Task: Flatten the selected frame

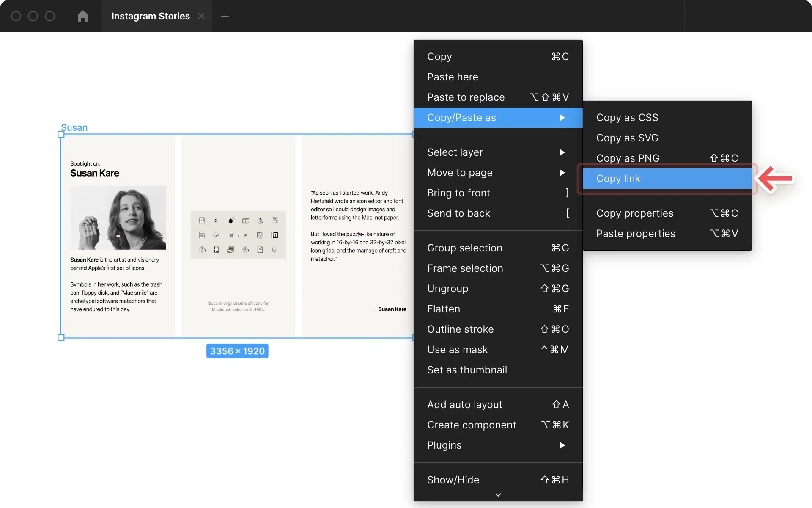Action: (444, 309)
